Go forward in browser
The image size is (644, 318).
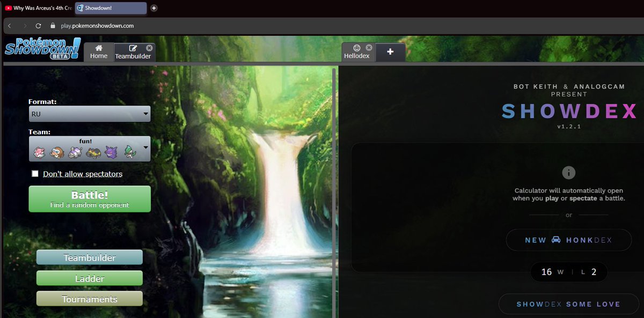pyautogui.click(x=25, y=26)
